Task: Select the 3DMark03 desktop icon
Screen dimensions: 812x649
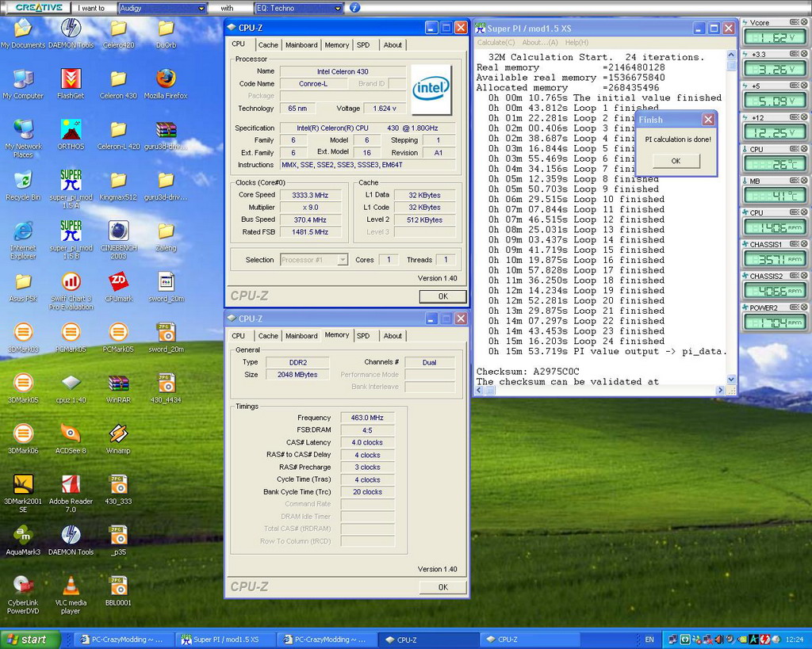Action: click(23, 337)
